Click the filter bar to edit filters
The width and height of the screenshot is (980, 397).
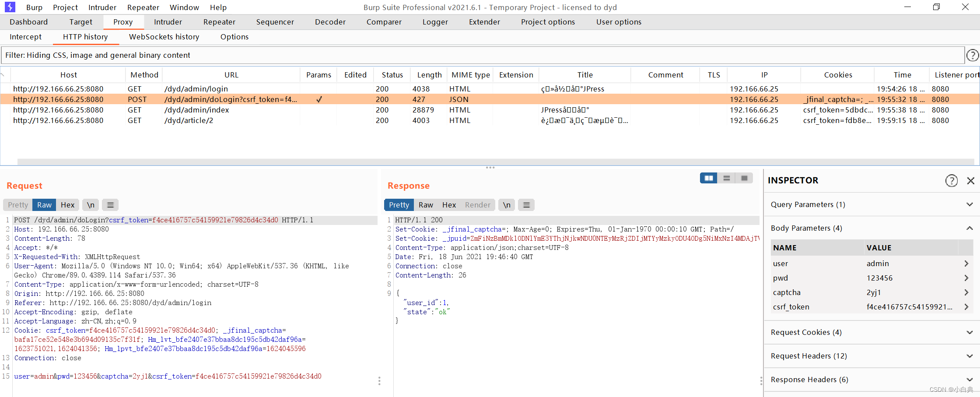483,55
